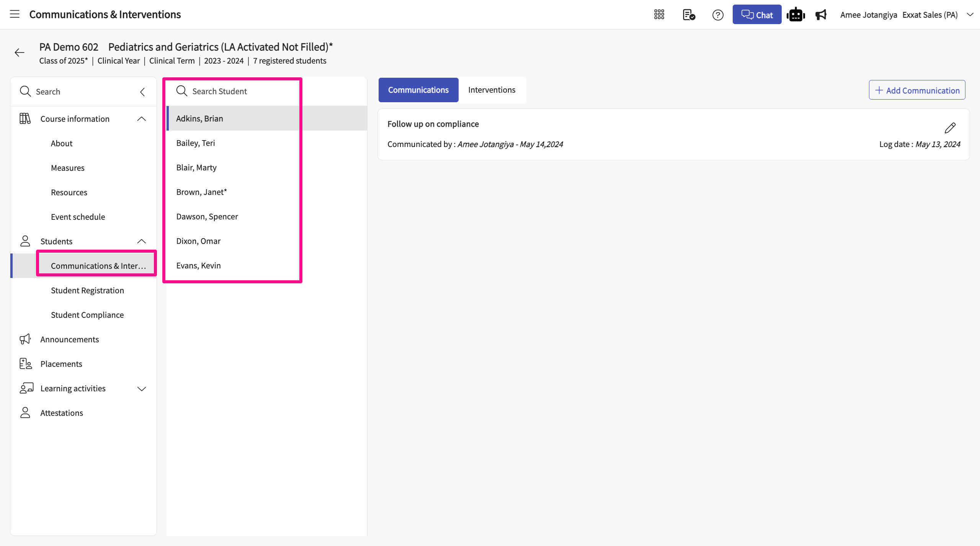The width and height of the screenshot is (980, 546).
Task: Open Student Compliance in sidebar
Action: pyautogui.click(x=87, y=315)
